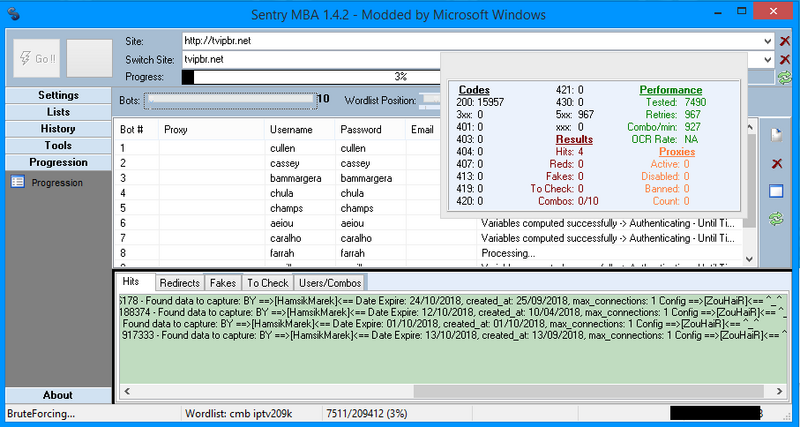Open the Lists sidebar section
The height and width of the screenshot is (427, 800).
[x=58, y=112]
